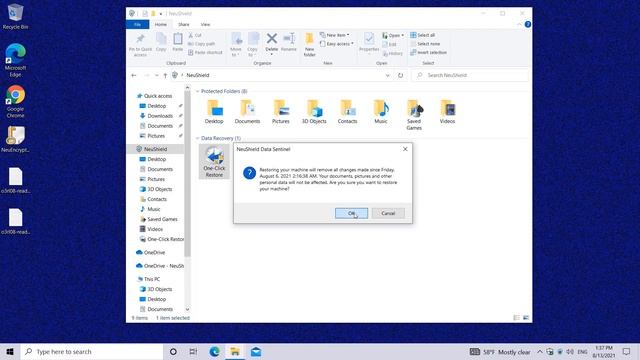
Task: Open the Contacts protected folder
Action: 347,112
